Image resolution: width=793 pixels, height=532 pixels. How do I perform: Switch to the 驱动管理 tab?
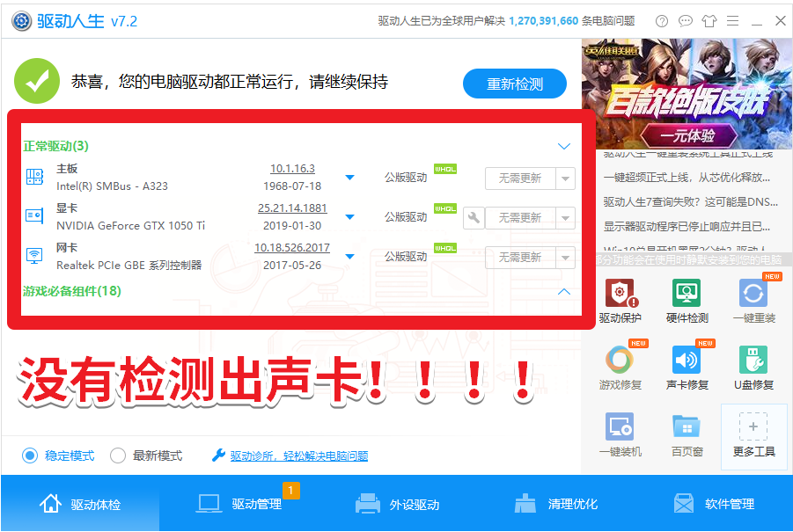239,504
